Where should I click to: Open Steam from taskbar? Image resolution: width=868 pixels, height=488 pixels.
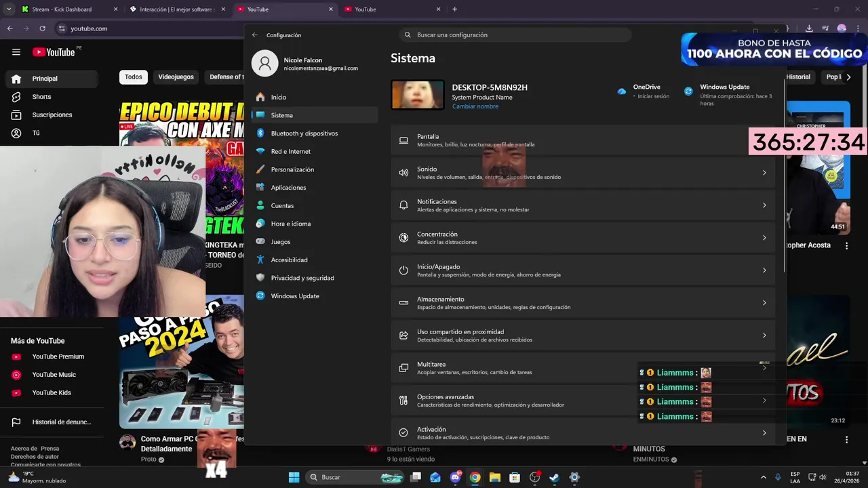point(554,477)
